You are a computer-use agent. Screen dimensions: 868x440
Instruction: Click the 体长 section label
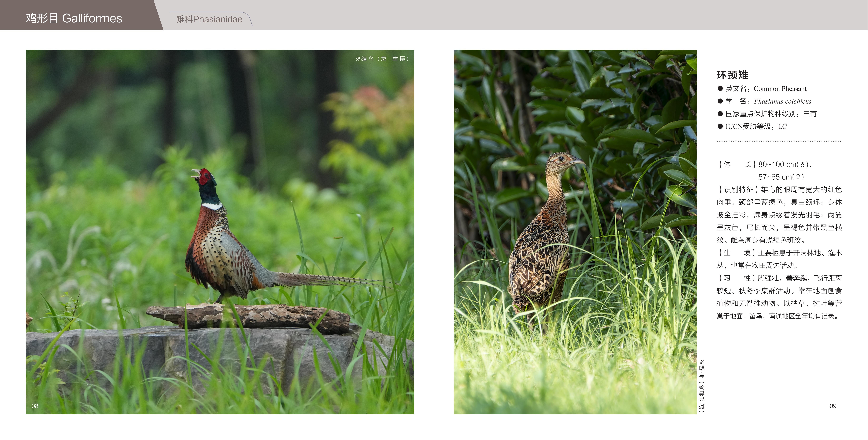tap(737, 164)
